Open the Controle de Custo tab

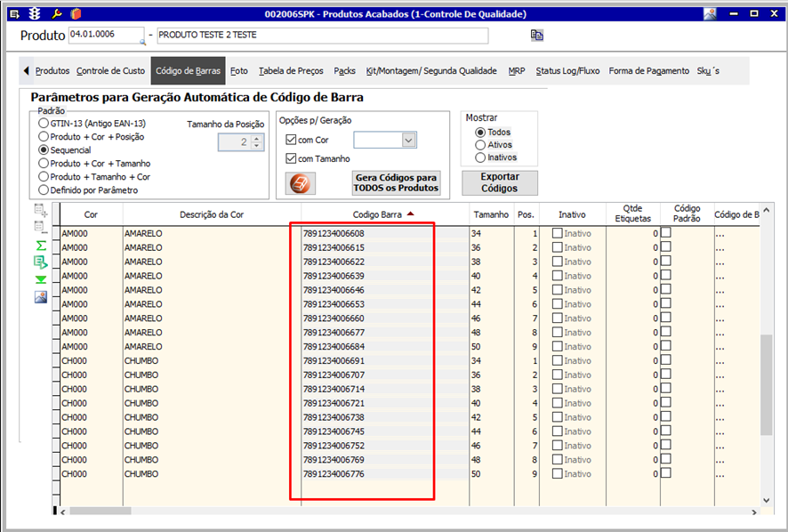[110, 71]
